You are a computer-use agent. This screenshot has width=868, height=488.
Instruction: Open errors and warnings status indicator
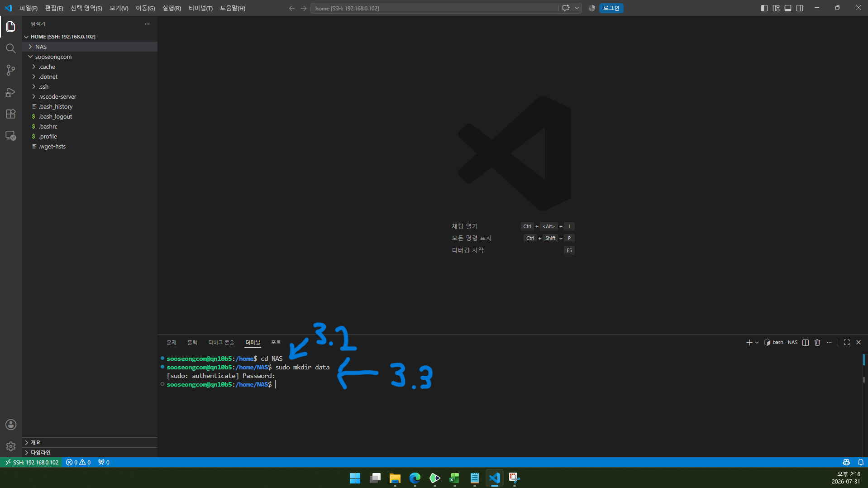click(78, 462)
